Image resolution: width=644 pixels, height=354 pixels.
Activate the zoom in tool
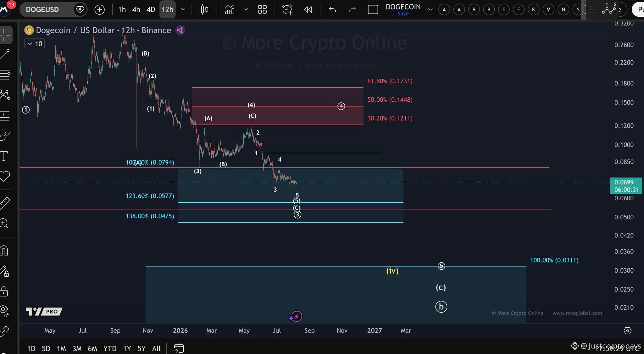(x=4, y=223)
